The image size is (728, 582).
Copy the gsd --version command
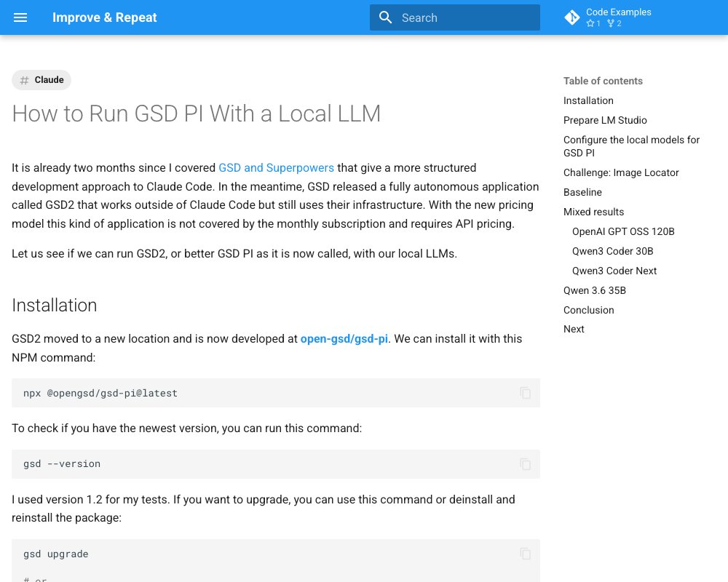[525, 464]
